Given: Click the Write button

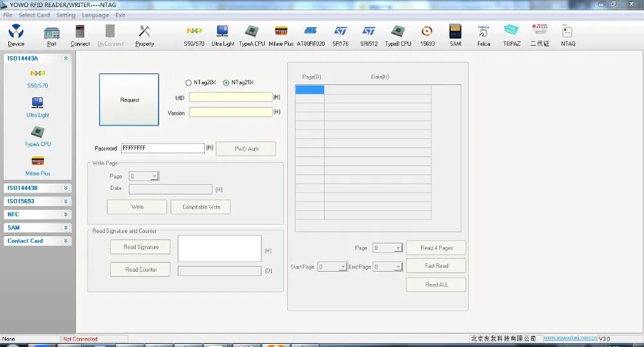Looking at the screenshot, I should tap(137, 207).
